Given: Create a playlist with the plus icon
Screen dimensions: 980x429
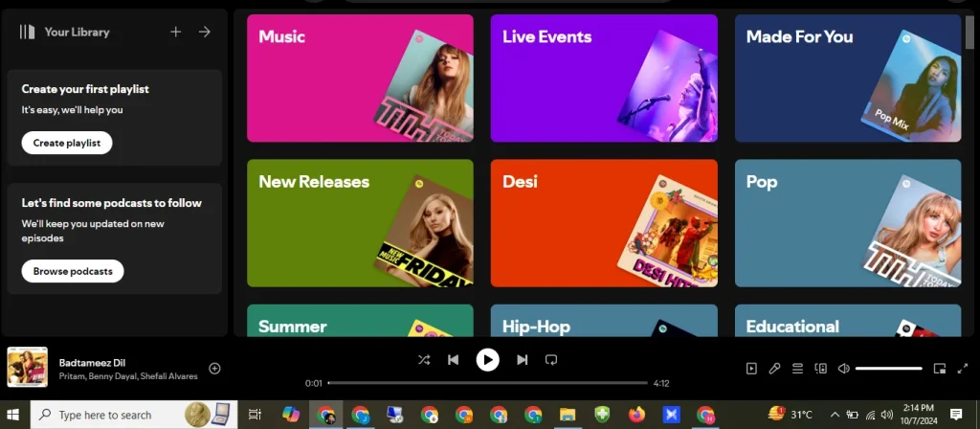Looking at the screenshot, I should (176, 32).
